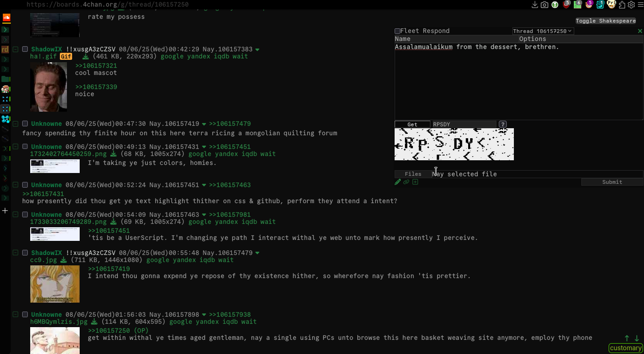Open the menu arrow for post 106157419
Image resolution: width=644 pixels, height=354 pixels.
pos(204,124)
